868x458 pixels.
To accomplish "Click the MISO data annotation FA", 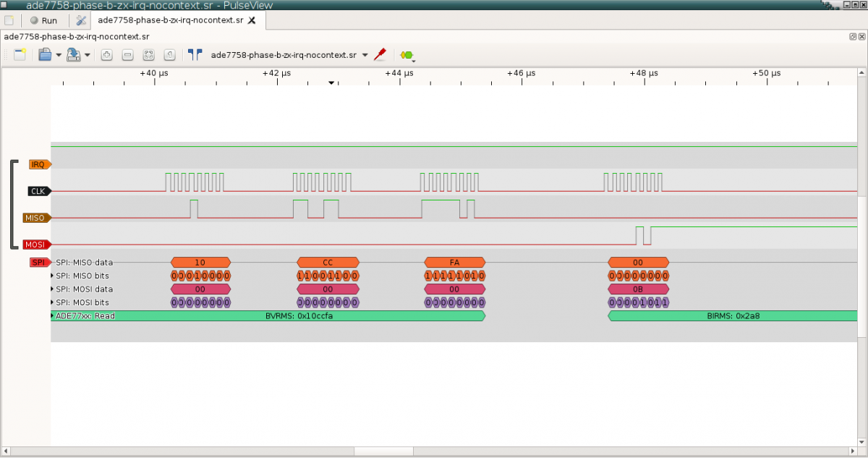I will pyautogui.click(x=454, y=263).
